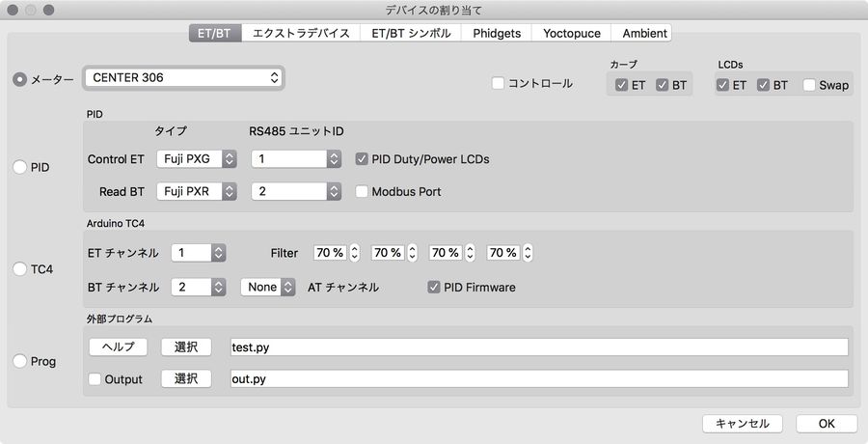Toggle the PID Firmware checkbox
The height and width of the screenshot is (444, 868).
[x=434, y=287]
